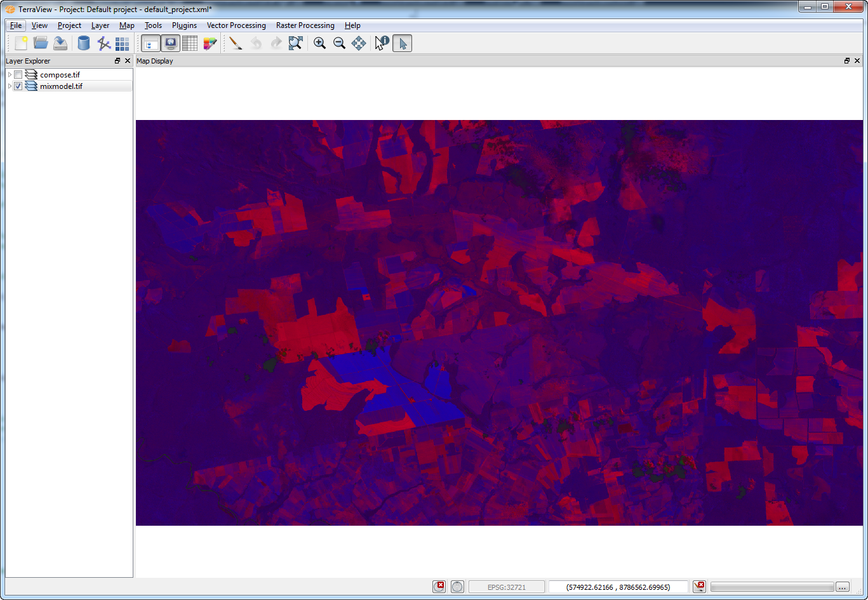This screenshot has width=868, height=600.
Task: Click the globe with red X status icon
Action: point(439,587)
